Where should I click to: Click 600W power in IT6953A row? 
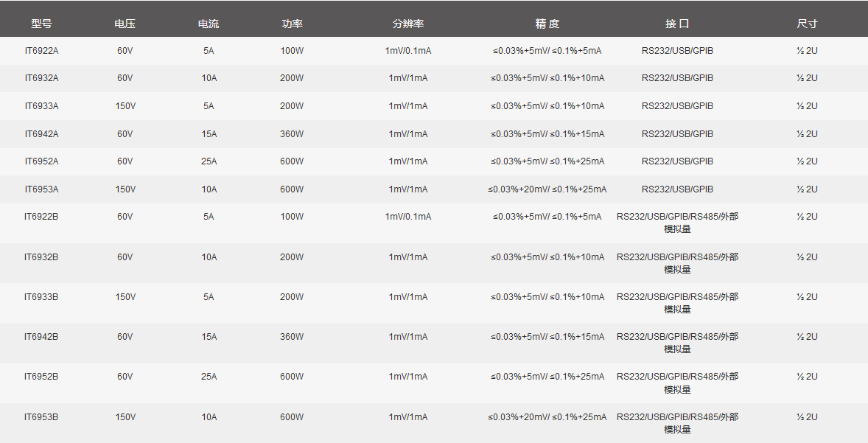292,189
